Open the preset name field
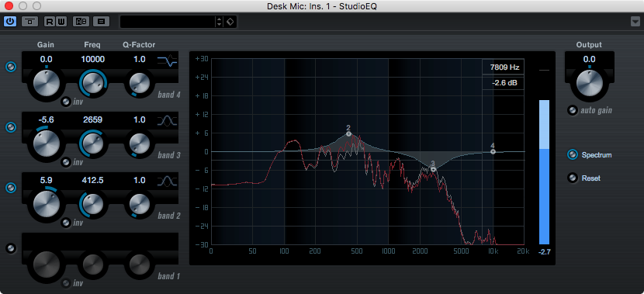The image size is (644, 294). 168,22
